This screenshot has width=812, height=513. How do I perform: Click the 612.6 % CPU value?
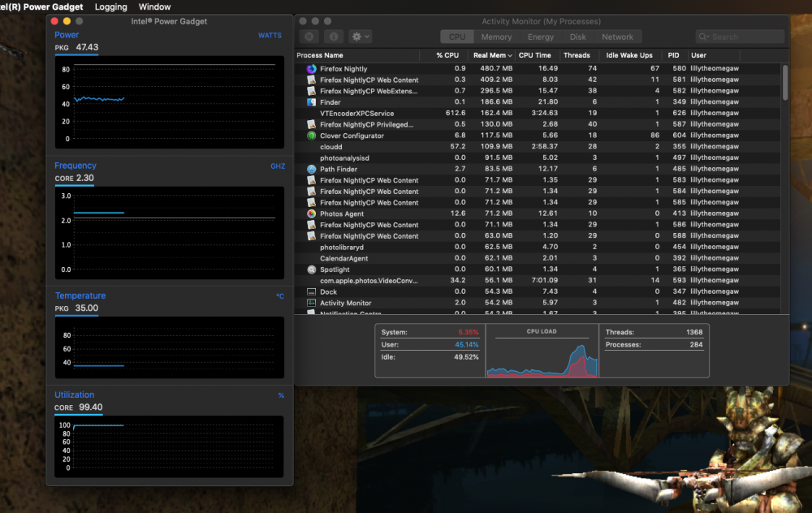point(456,113)
